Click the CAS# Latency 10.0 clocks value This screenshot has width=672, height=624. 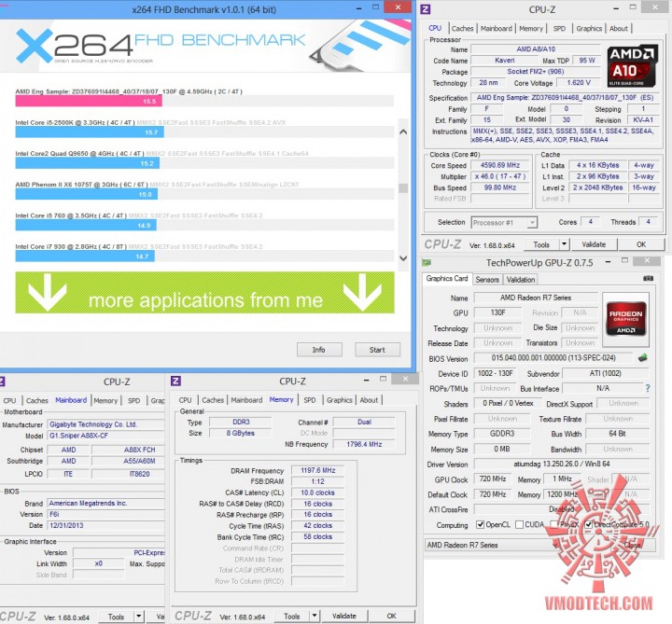pos(317,492)
